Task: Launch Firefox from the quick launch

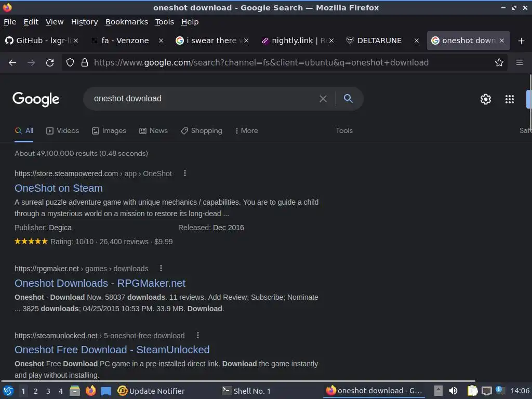Action: 90,391
